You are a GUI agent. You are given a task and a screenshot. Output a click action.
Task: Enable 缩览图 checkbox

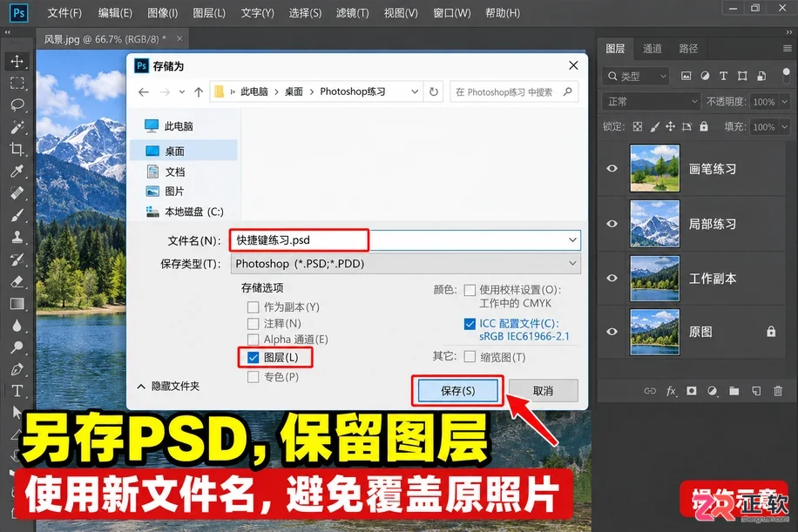pos(470,357)
